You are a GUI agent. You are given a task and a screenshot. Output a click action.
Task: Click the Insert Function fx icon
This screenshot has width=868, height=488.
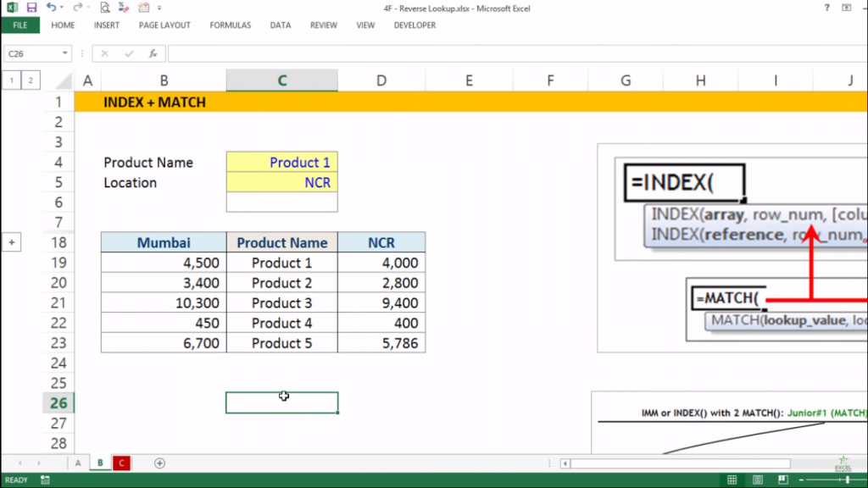coord(153,53)
